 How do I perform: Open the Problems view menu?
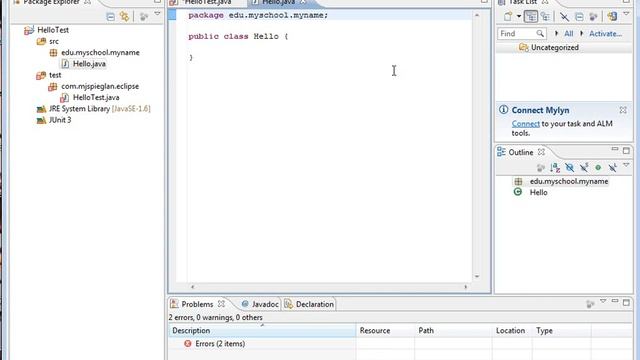[x=603, y=301]
